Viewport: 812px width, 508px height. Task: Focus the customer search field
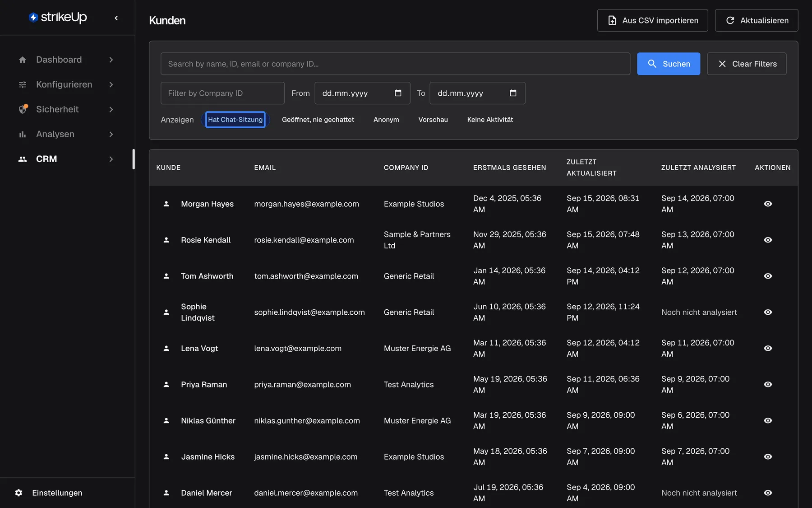click(x=395, y=64)
